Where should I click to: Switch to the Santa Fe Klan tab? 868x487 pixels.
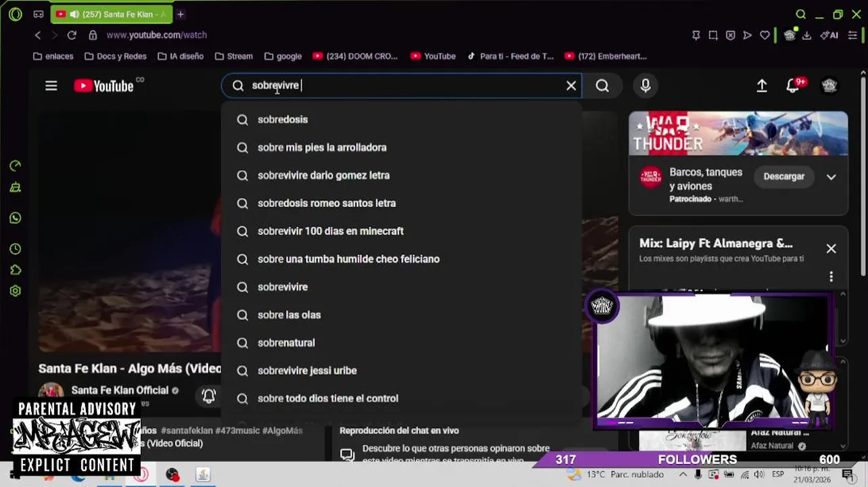[x=111, y=14]
